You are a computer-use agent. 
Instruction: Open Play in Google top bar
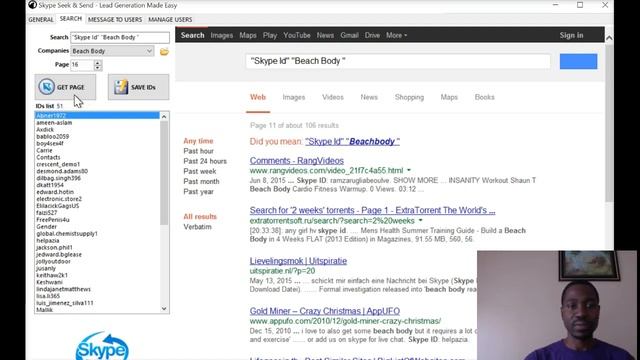tap(270, 35)
